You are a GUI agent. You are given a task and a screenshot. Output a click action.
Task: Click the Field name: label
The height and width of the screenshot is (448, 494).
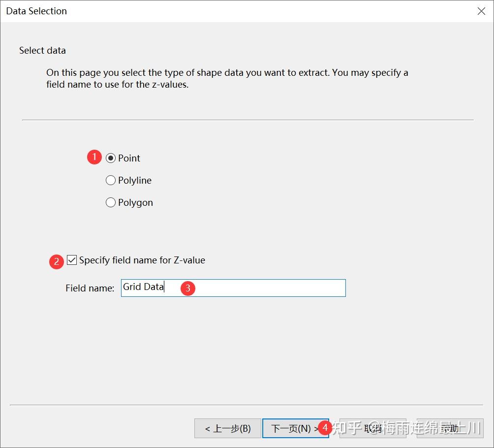pyautogui.click(x=90, y=288)
